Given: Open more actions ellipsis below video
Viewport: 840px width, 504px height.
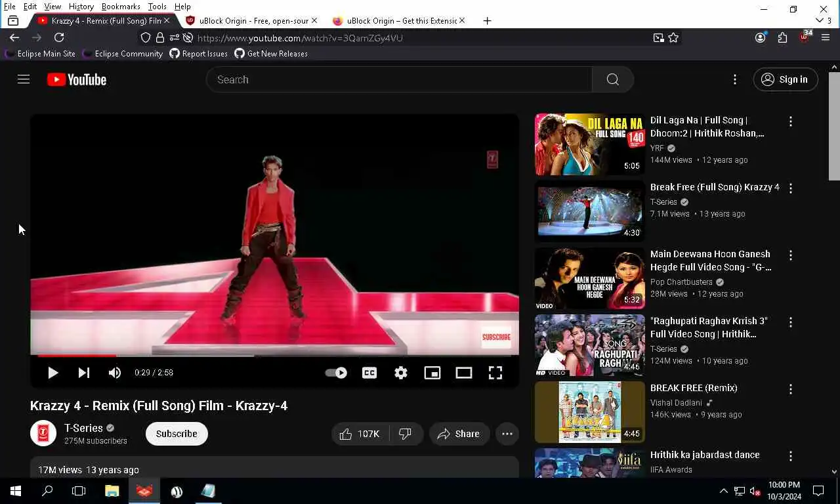Looking at the screenshot, I should tap(507, 434).
